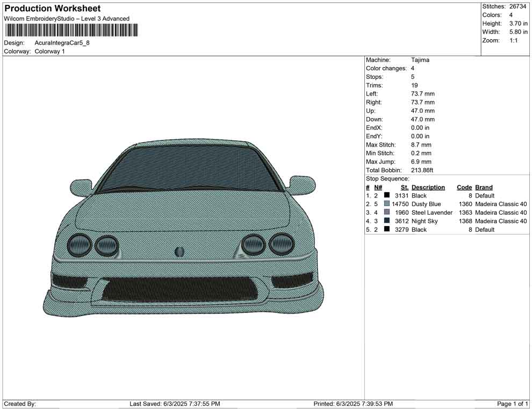
Task: Click the Acura emblem on the car hood
Action: tap(179, 252)
